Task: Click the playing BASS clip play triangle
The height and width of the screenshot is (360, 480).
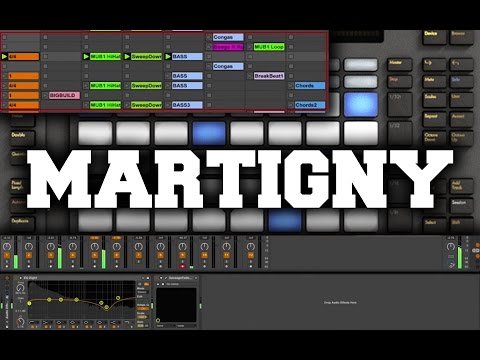Action: 168,57
